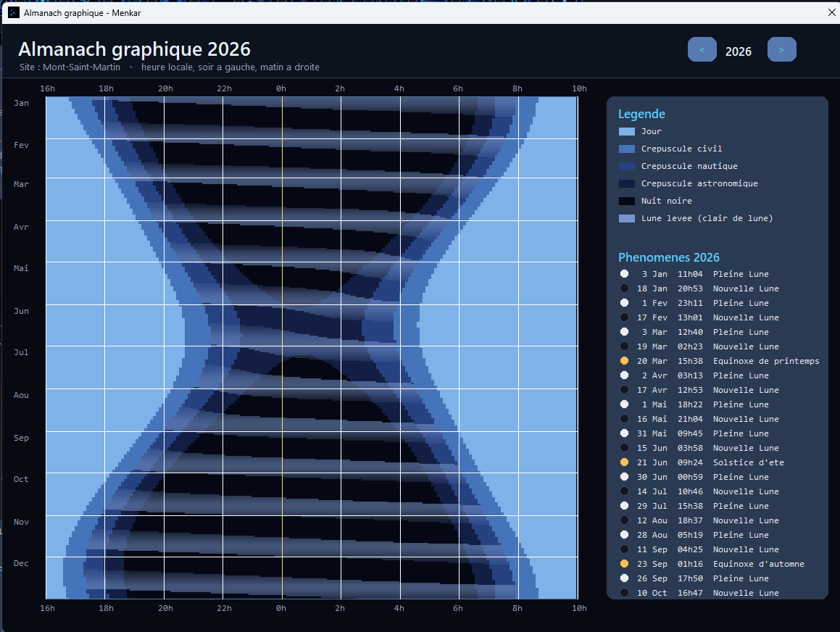Viewport: 840px width, 632px height.
Task: Click the full moon icon for 3 Mar
Action: [x=624, y=331]
